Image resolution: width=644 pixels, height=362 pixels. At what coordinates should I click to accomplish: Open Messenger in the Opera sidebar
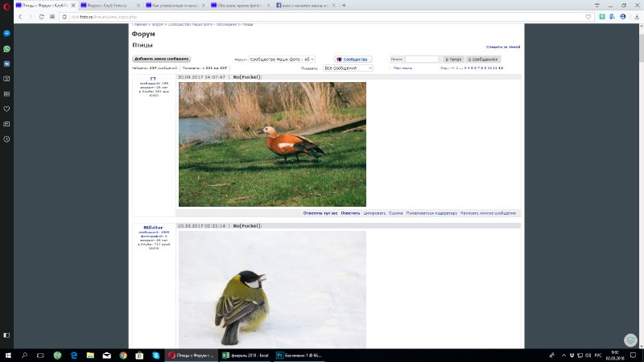click(x=6, y=35)
